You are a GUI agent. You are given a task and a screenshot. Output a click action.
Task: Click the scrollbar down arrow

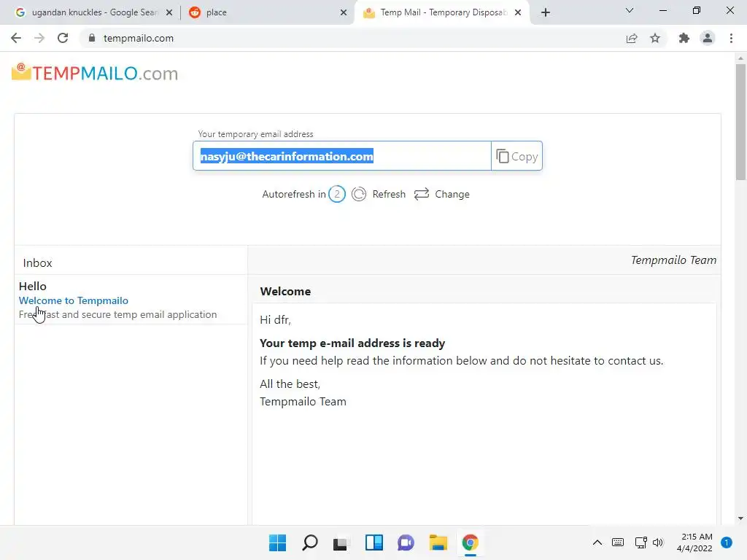(740, 518)
